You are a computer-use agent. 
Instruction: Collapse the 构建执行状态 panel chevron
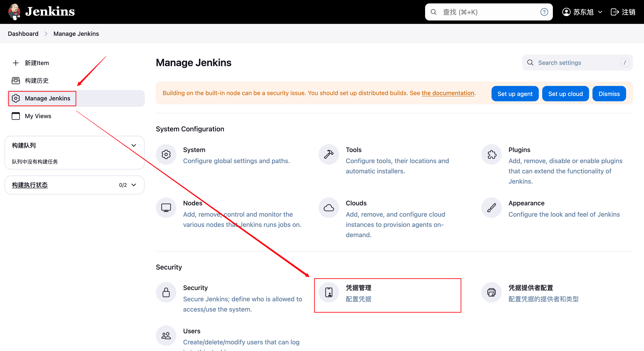click(x=134, y=185)
